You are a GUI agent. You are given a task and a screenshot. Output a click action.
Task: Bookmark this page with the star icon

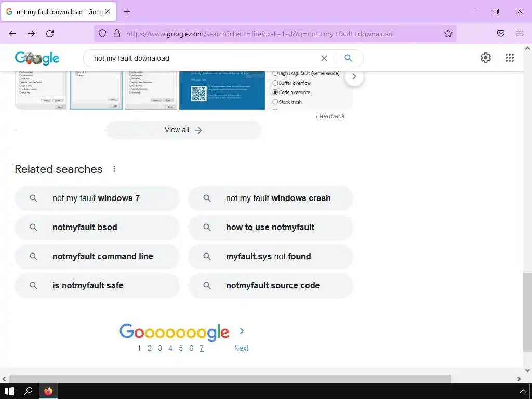tap(448, 33)
